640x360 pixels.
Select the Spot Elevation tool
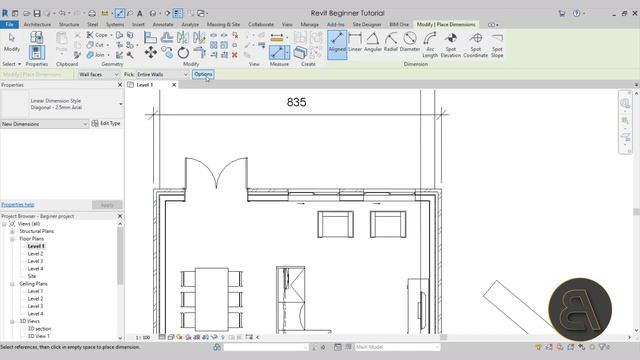tap(451, 45)
